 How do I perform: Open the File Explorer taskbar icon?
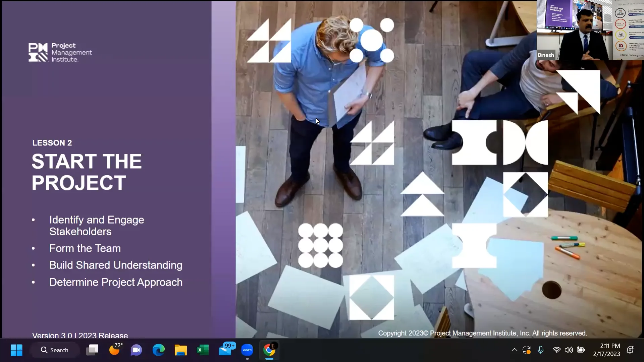click(x=180, y=350)
